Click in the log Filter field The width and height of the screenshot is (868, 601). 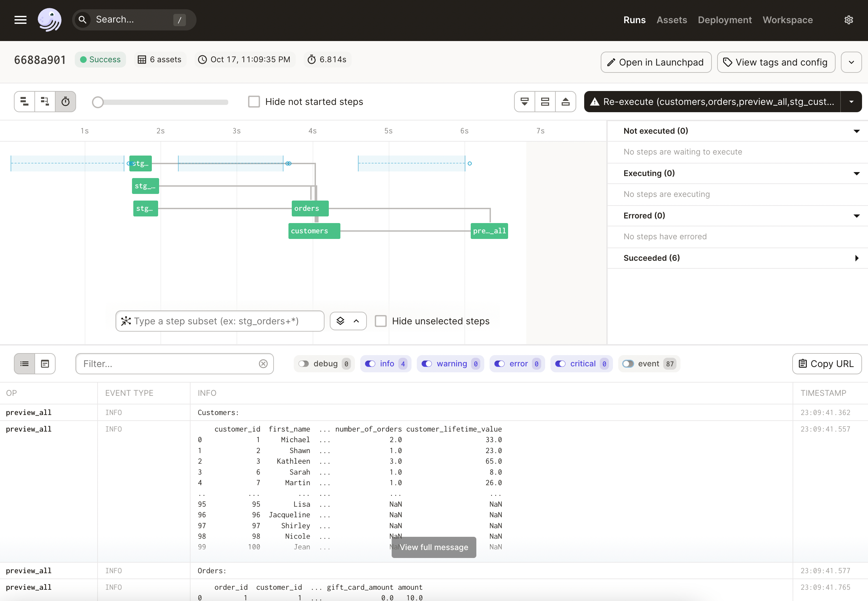pos(174,364)
